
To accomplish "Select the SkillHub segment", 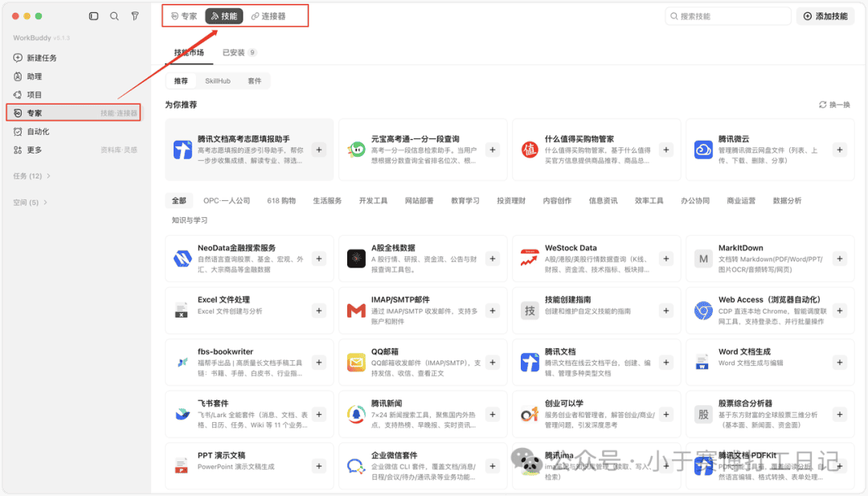I will (218, 81).
